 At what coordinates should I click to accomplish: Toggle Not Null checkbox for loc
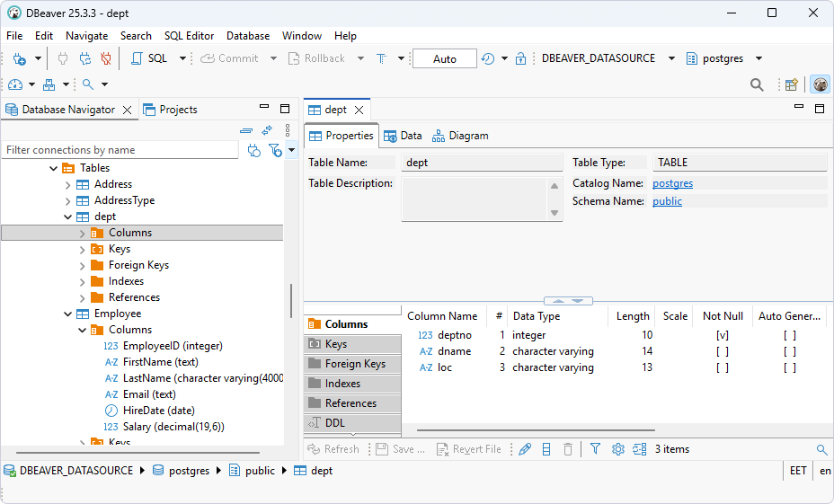pos(723,367)
